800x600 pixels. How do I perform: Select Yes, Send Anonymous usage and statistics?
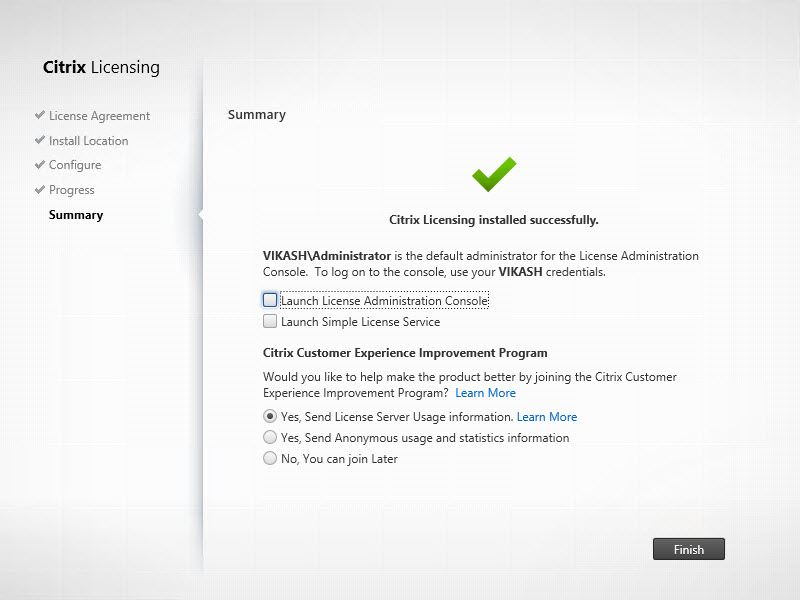click(270, 437)
